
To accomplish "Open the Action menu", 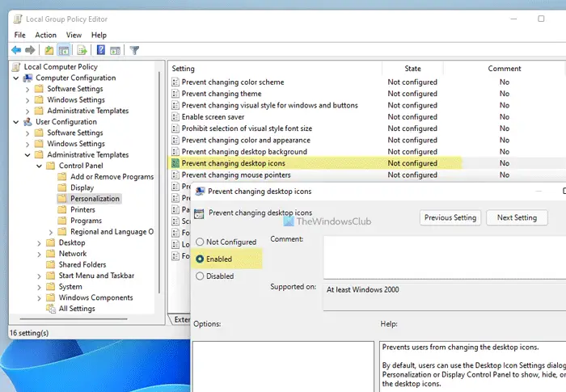I will click(x=45, y=35).
